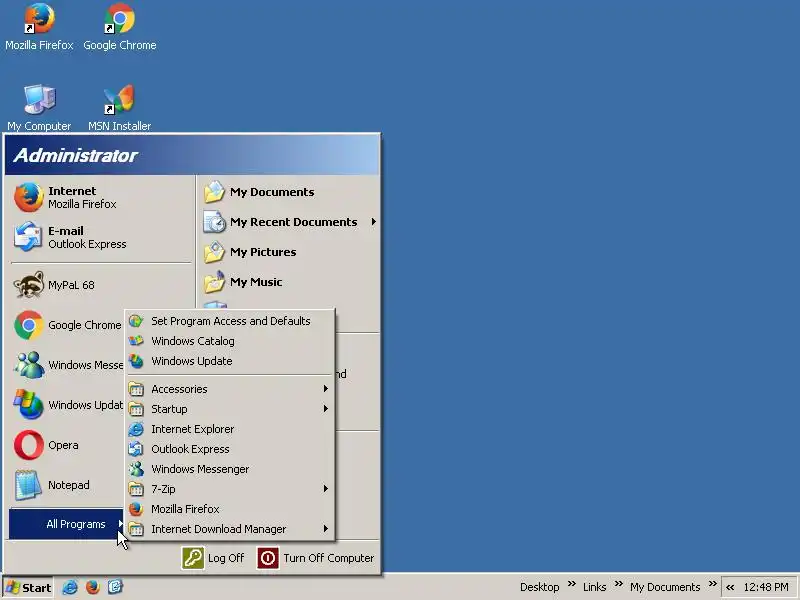800x600 pixels.
Task: Open Mozilla Firefox desktop shortcut icon
Action: 39,18
